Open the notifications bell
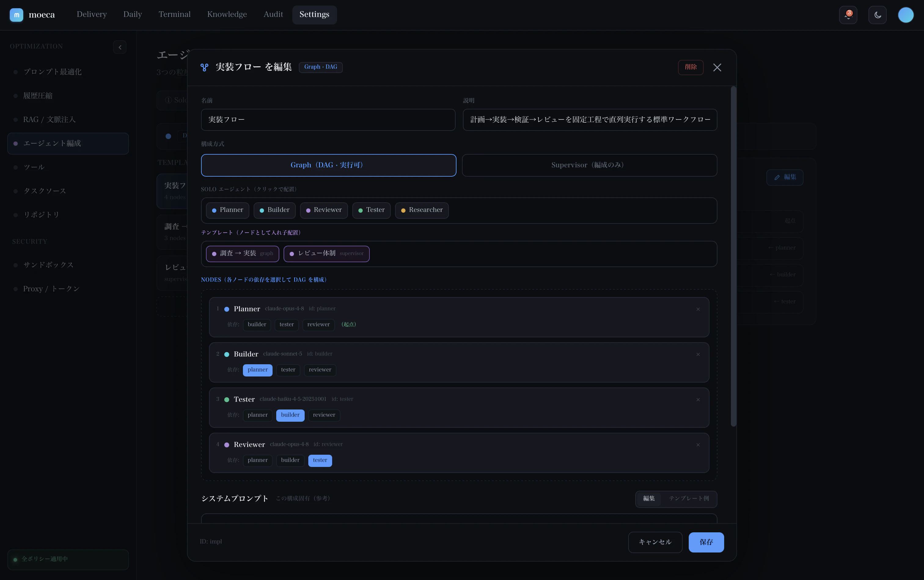Screen dimensions: 924x580 click(x=848, y=15)
